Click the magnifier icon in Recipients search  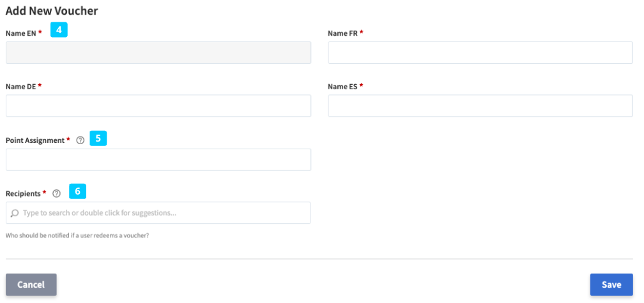pyautogui.click(x=15, y=213)
